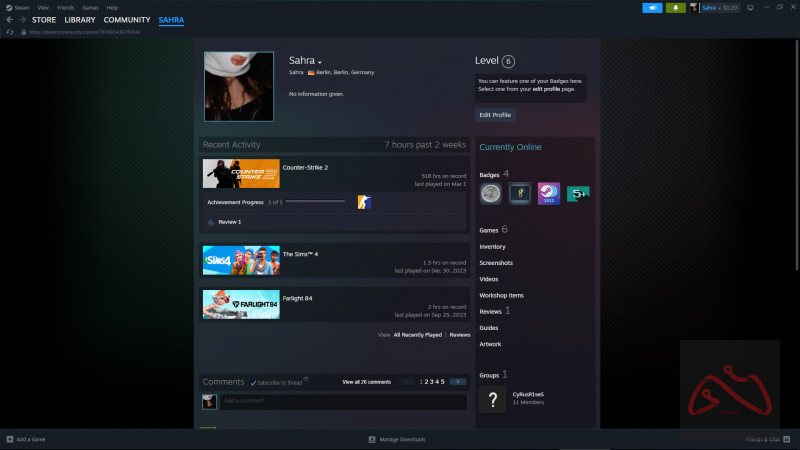Switch to the COMMUNITY tab
Screen dimensions: 800x450
[x=127, y=20]
